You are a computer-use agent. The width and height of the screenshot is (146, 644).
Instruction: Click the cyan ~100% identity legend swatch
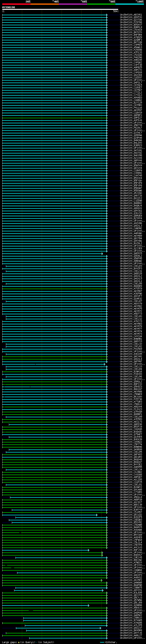pyautogui.click(x=129, y=4)
